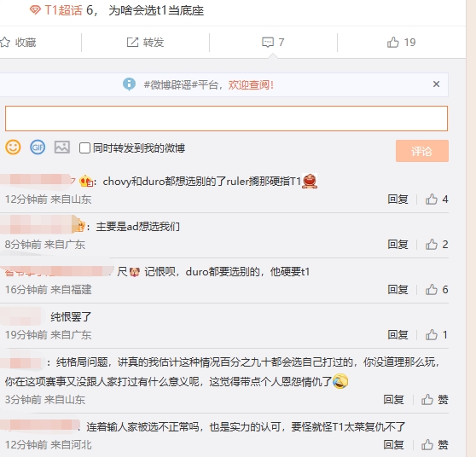Click the 转发 repost button
This screenshot has height=457, width=476.
tap(145, 42)
